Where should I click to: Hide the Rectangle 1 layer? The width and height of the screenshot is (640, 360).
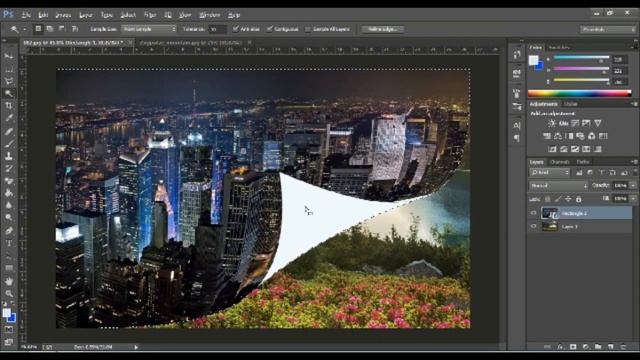pos(533,213)
